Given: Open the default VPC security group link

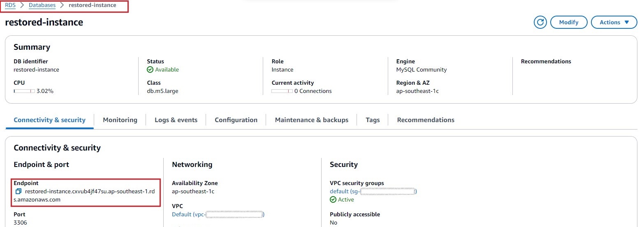Looking at the screenshot, I should point(373,191).
